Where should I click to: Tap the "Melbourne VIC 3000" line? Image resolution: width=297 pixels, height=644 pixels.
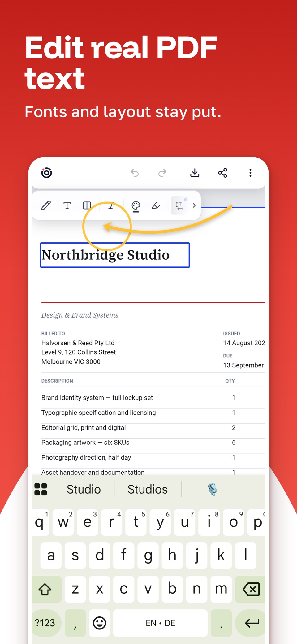[71, 361]
